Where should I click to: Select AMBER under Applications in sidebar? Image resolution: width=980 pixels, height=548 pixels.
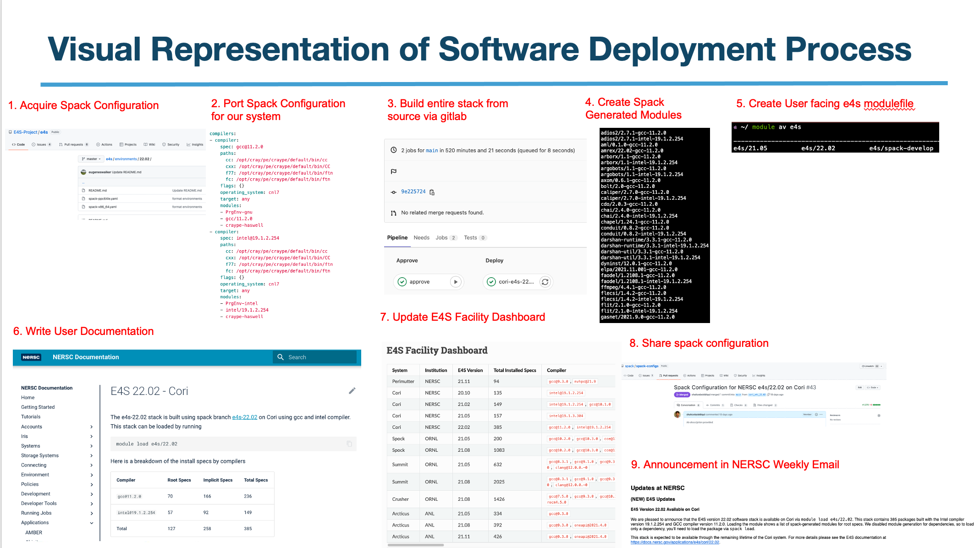pos(34,532)
